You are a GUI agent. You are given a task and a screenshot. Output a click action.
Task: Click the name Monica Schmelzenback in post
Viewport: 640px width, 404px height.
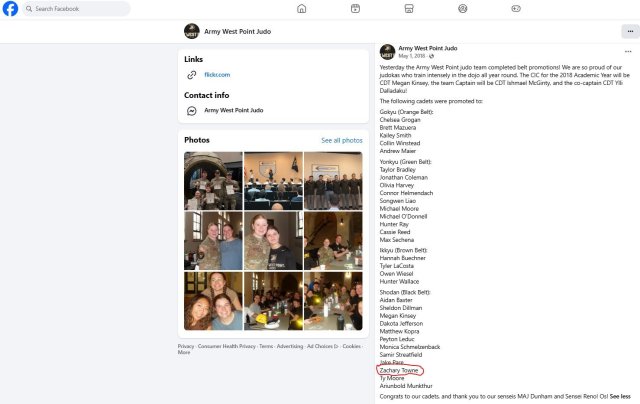tap(410, 347)
